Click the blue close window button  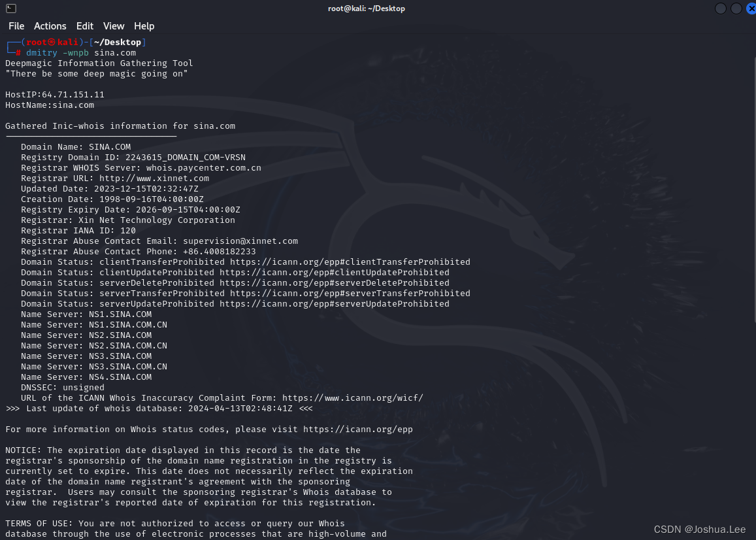click(x=751, y=8)
